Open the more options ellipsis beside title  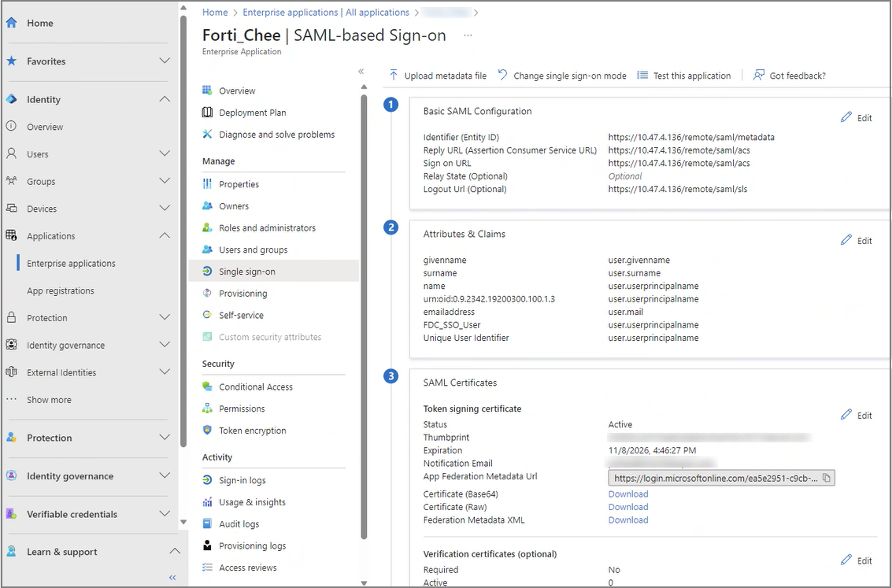[468, 35]
